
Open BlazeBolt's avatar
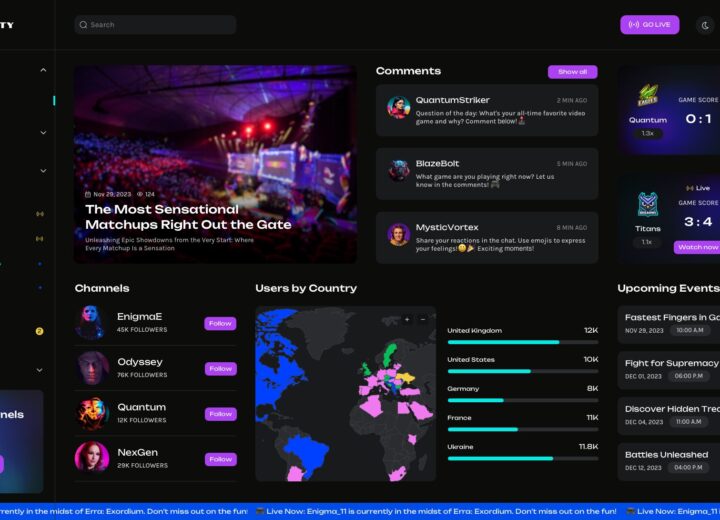398,171
